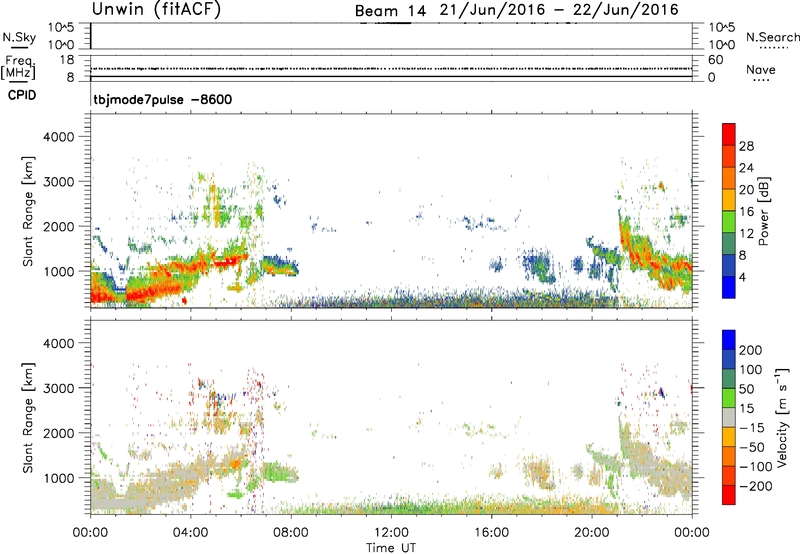Click the "20:00" time axis label
The height and width of the screenshot is (554, 800).
[591, 533]
